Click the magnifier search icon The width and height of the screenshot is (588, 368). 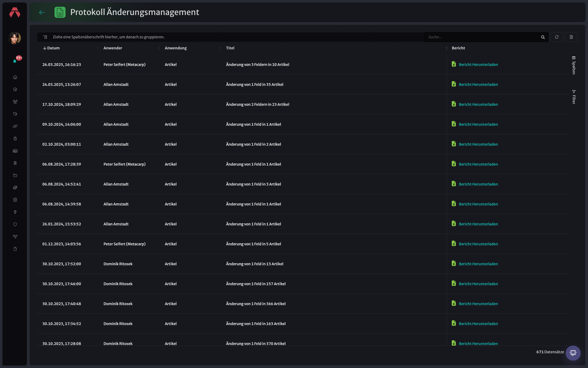tap(543, 37)
